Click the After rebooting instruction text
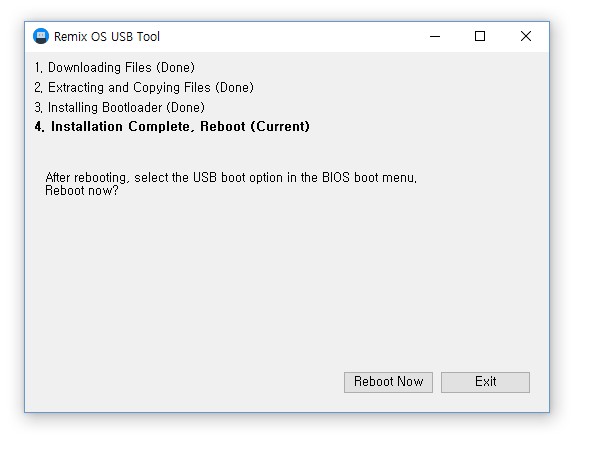Viewport: 606px width, 456px height. click(230, 178)
